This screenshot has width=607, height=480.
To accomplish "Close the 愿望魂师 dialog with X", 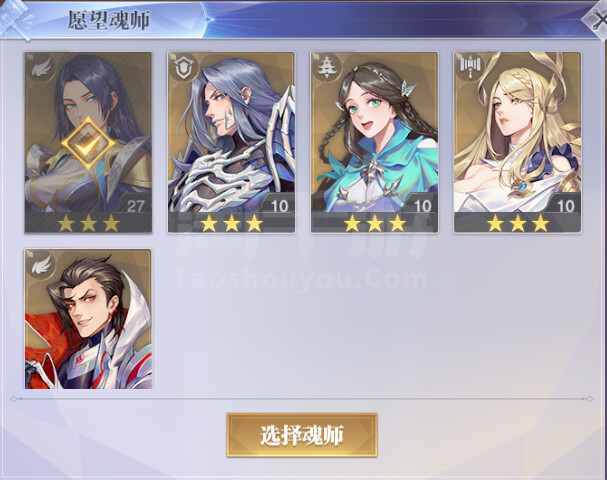I will click(598, 21).
